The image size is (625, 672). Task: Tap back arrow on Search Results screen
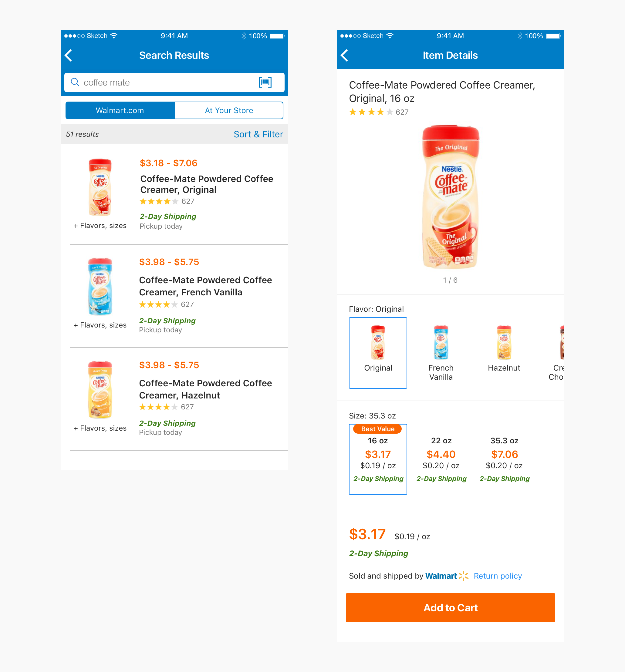pos(69,55)
